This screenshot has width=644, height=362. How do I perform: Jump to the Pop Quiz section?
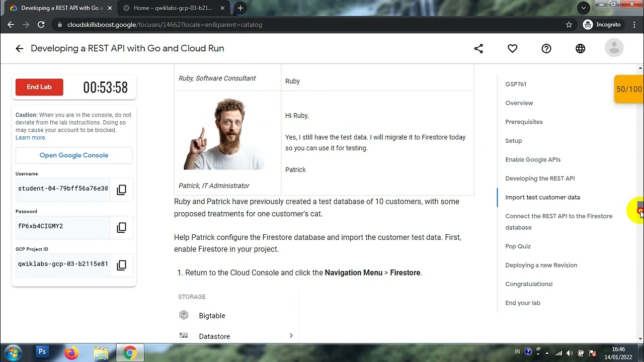(518, 246)
